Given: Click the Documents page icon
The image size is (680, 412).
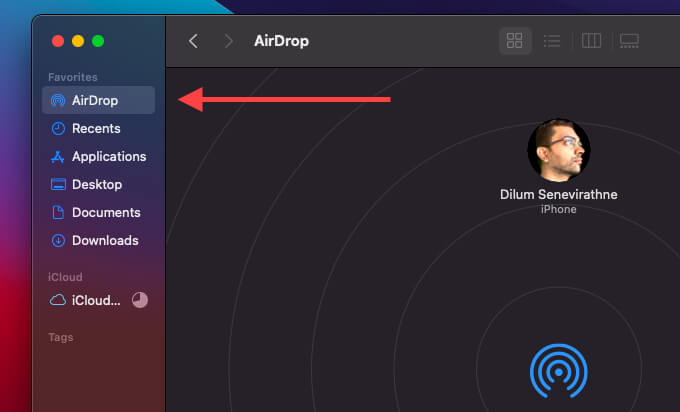Looking at the screenshot, I should point(58,213).
